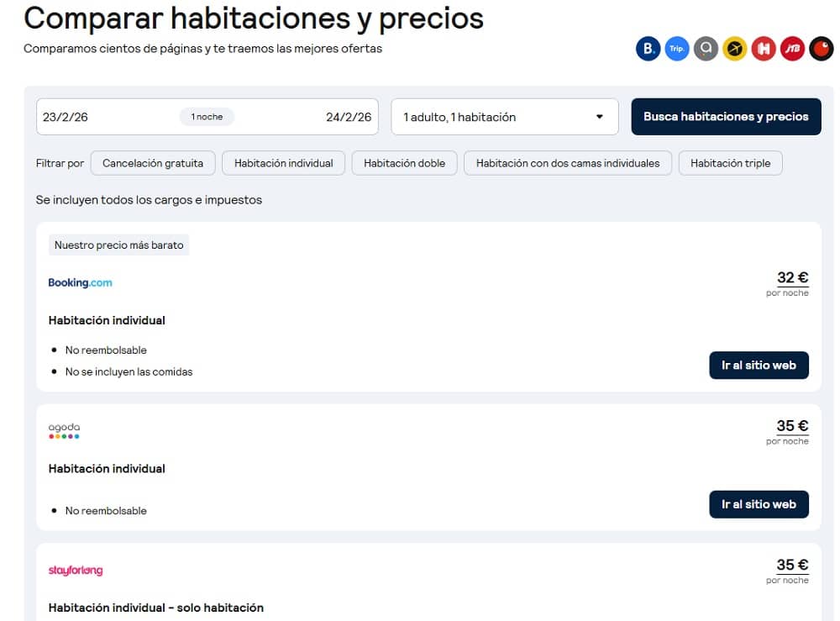840x621 pixels.
Task: Open check-in date field 23/2/26
Action: (x=66, y=117)
